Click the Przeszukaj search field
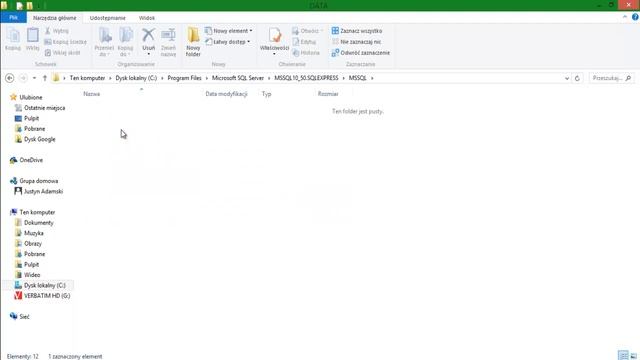 point(612,78)
